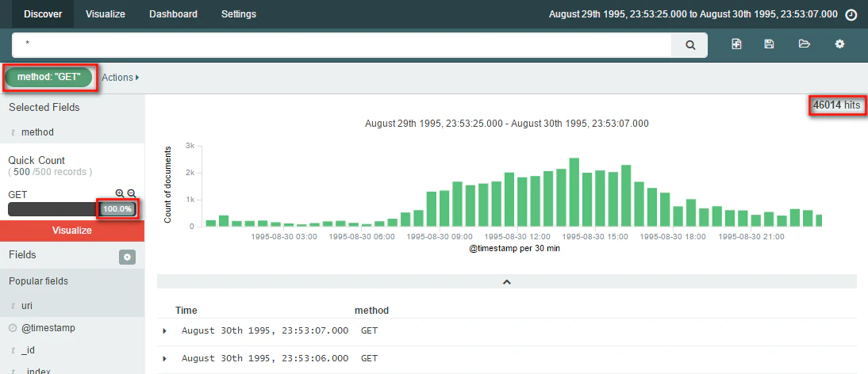Expand the 23:53:07.000 document row
The image size is (868, 374).
pyautogui.click(x=164, y=331)
